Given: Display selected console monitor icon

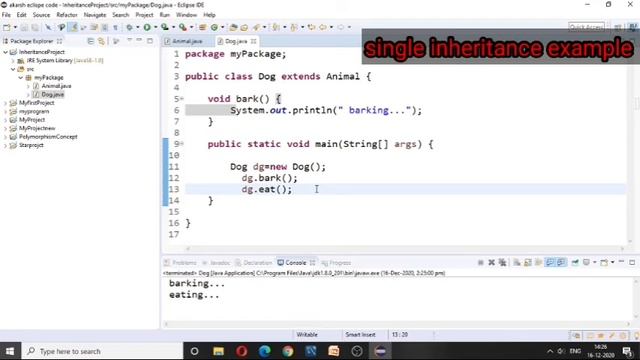Looking at the screenshot, I should pos(586,262).
